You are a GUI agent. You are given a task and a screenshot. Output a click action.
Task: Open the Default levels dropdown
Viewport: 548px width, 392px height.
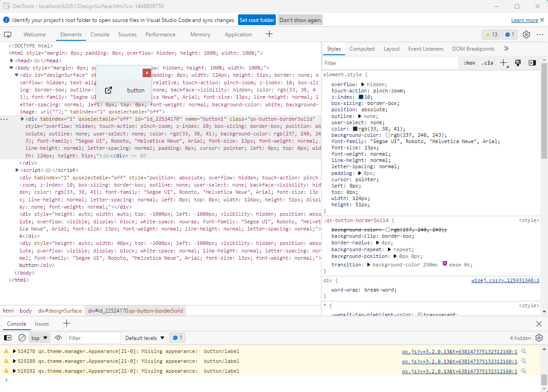[145, 338]
